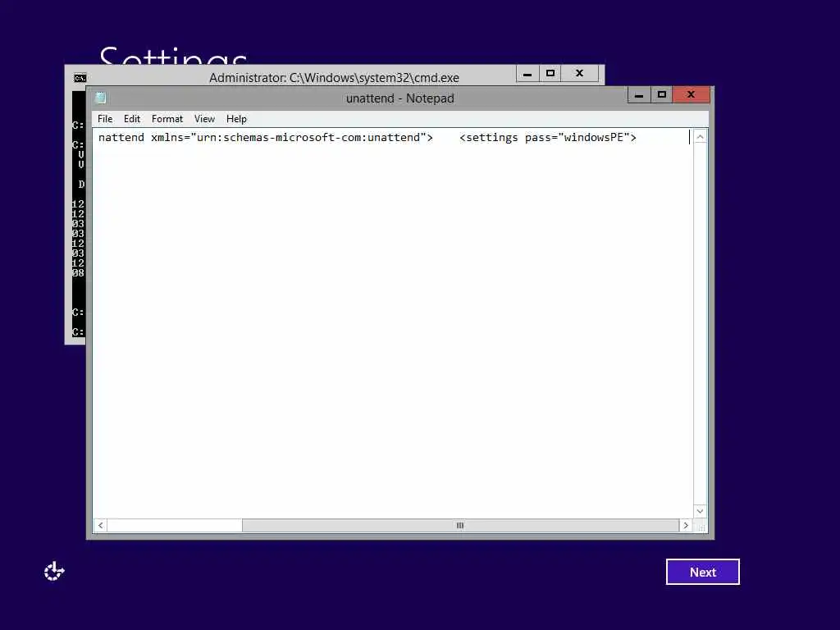Click the Notepad vertical scroll up arrow
Image resolution: width=840 pixels, height=630 pixels.
coord(700,137)
